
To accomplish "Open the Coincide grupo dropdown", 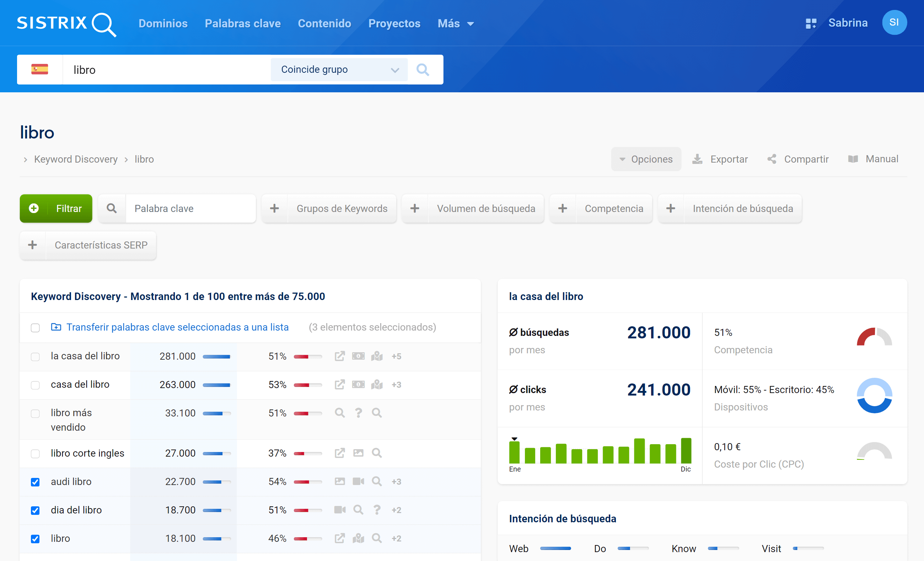I will point(339,70).
